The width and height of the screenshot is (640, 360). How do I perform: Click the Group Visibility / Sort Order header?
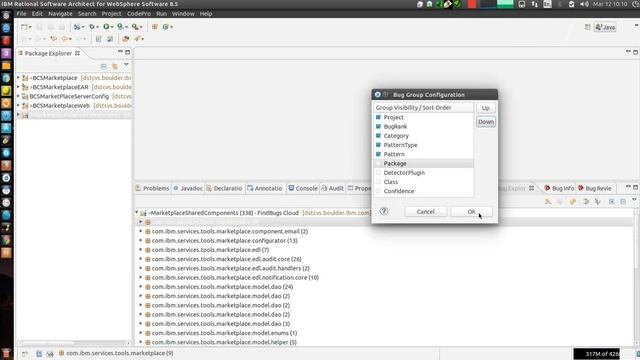point(423,108)
